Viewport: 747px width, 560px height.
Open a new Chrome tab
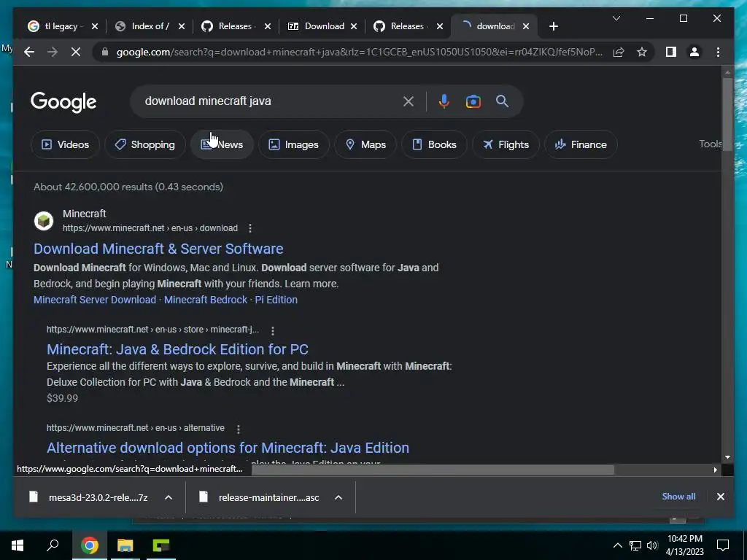[553, 26]
